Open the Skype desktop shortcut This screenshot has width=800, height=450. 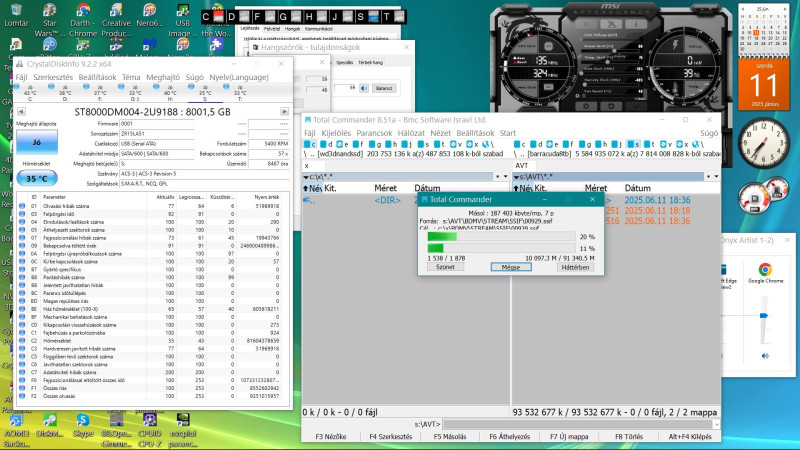click(83, 426)
